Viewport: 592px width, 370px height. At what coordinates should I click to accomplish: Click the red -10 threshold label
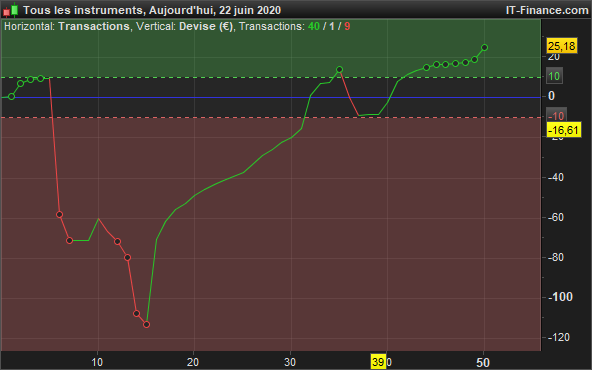tap(556, 115)
